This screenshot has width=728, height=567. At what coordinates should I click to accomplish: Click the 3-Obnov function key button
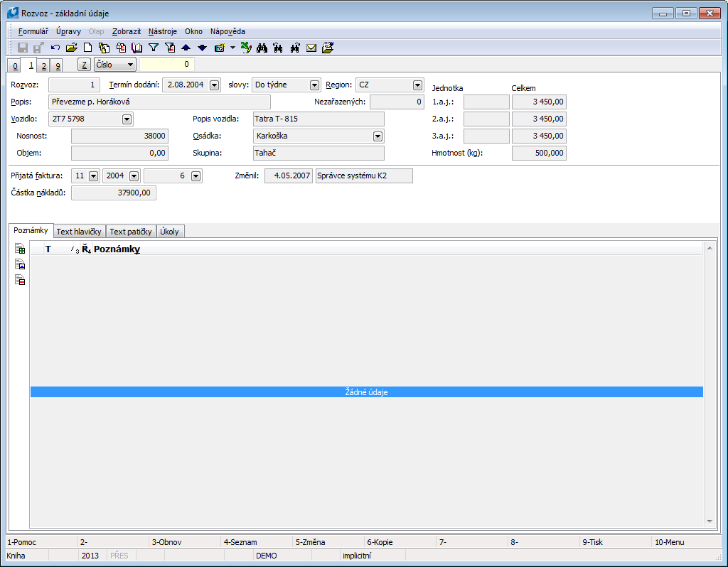[185, 542]
